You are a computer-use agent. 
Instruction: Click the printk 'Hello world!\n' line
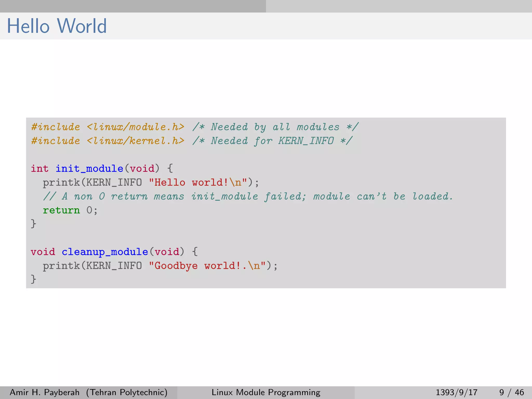(x=151, y=183)
